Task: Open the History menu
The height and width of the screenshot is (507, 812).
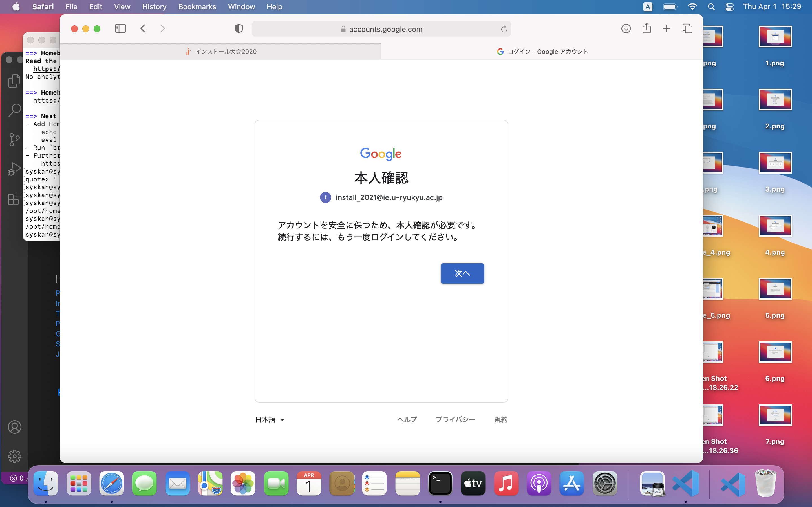Action: tap(154, 7)
